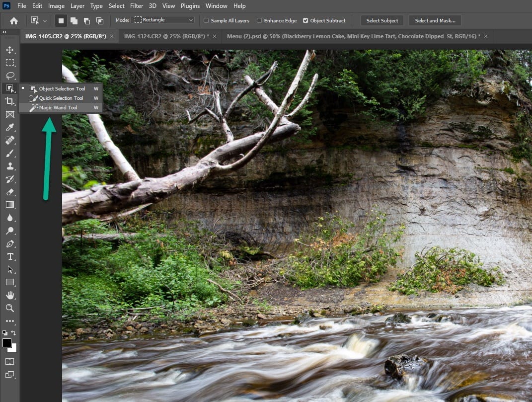Enable Sample All Layers

tap(206, 20)
